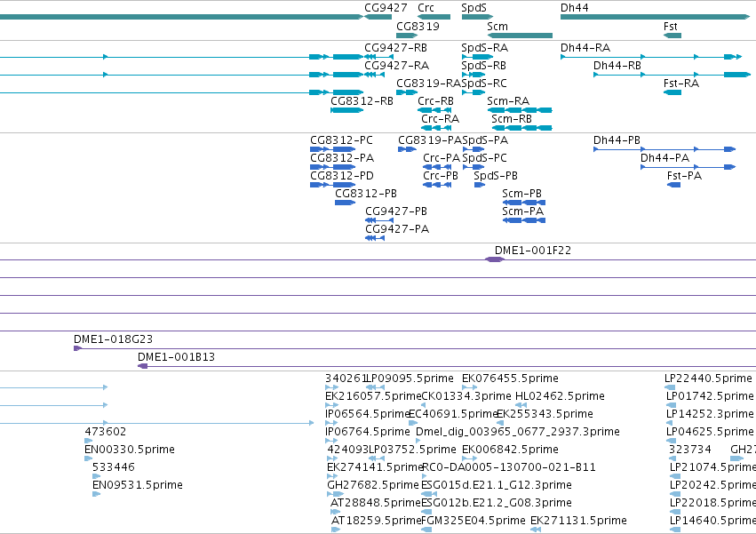The image size is (756, 534).
Task: Select the CG8319-PA protein label
Action: [x=430, y=140]
